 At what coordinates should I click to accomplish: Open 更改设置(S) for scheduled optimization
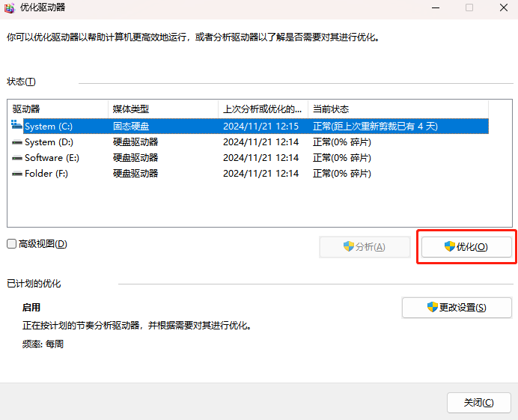(x=457, y=308)
